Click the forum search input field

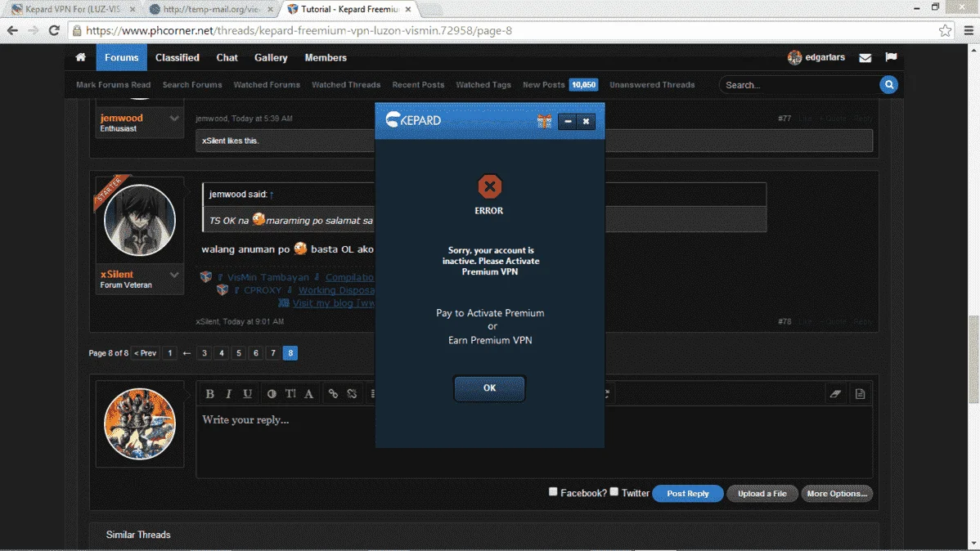point(798,84)
